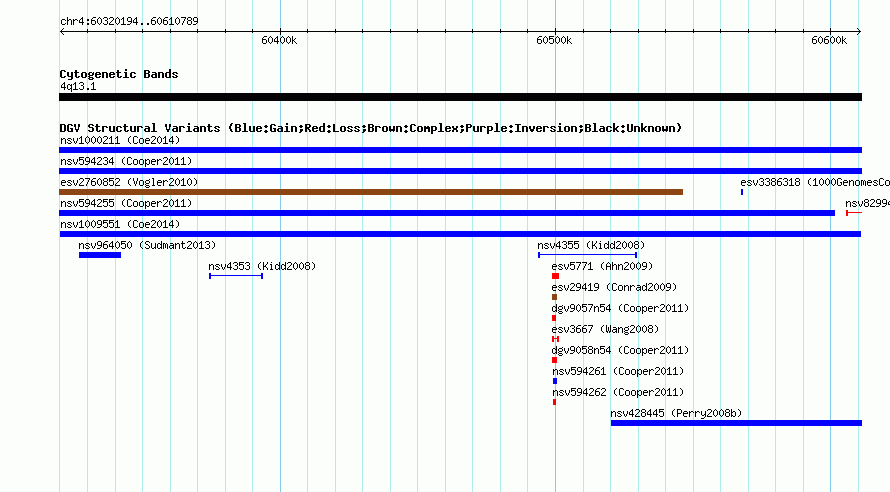Click the small esv3386318 blue marker
The width and height of the screenshot is (890, 492).
(742, 192)
